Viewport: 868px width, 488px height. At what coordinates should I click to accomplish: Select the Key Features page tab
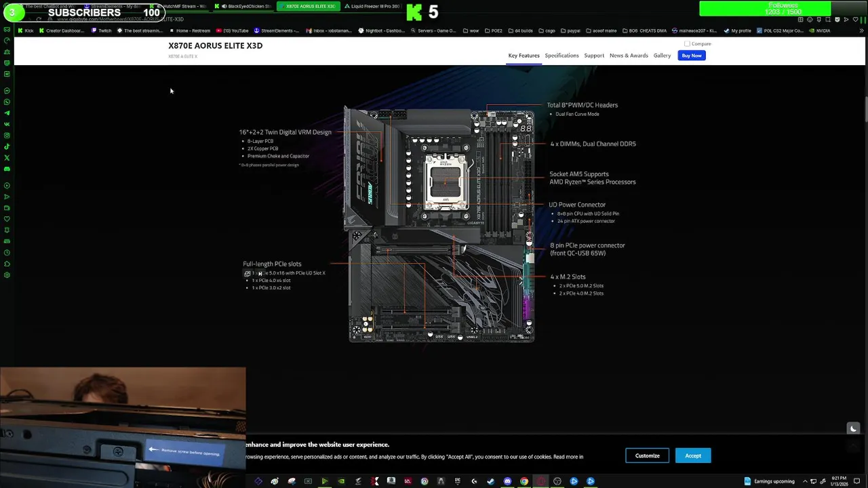[524, 56]
